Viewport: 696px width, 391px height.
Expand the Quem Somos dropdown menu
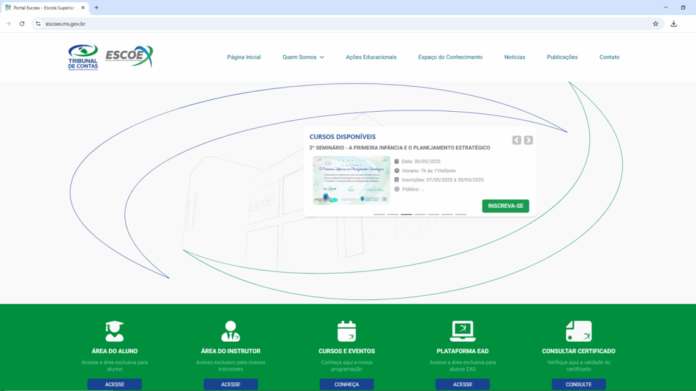(303, 57)
